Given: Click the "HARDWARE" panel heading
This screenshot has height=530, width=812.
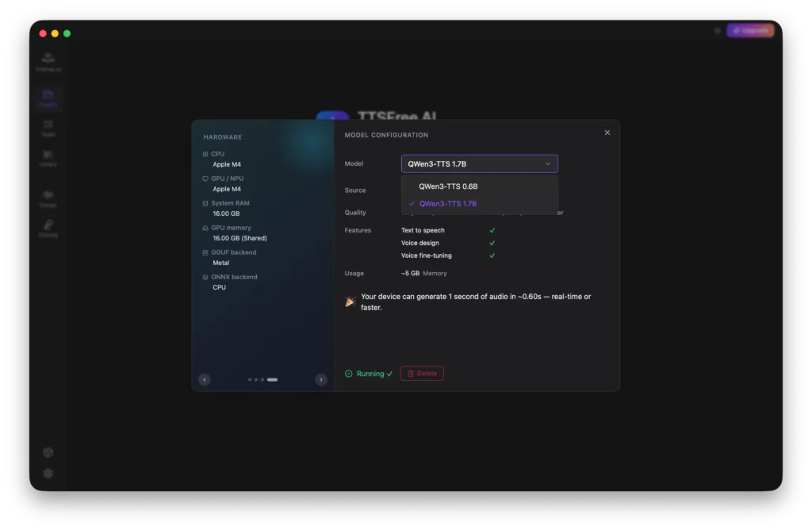Looking at the screenshot, I should click(223, 137).
